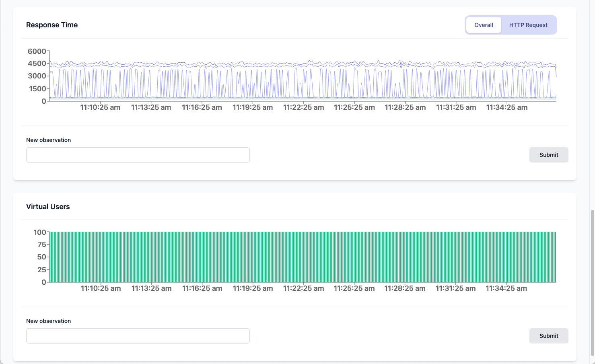This screenshot has height=364, width=595.
Task: Click the 11:16:25 am label on Virtual Users chart
Action: (202, 288)
